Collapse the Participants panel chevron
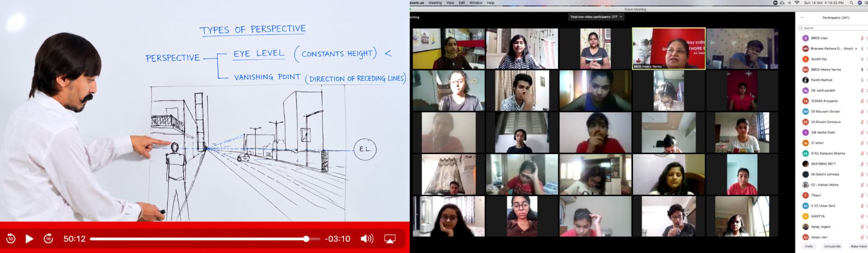Screen dimensions: 868x253 click(x=802, y=18)
